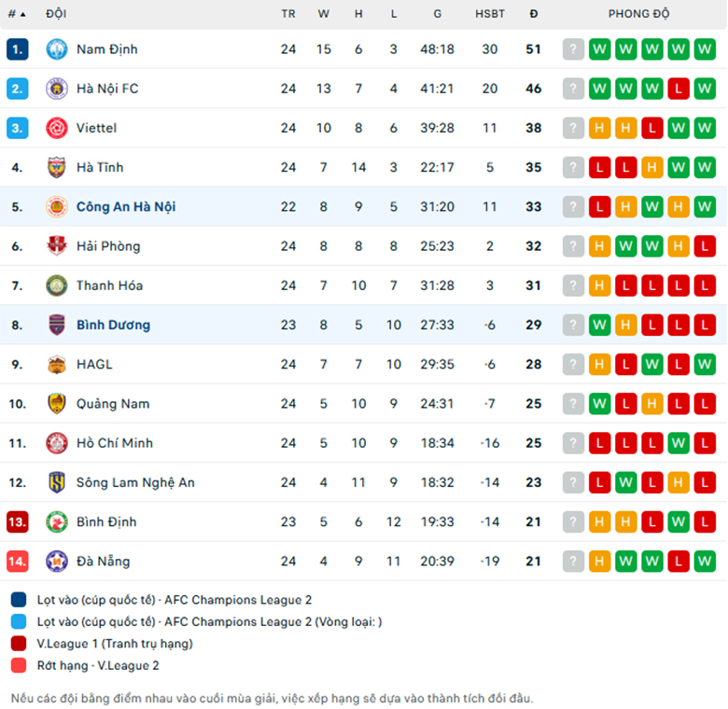Click the Viettel red crest icon
This screenshot has height=709, width=728.
[57, 128]
